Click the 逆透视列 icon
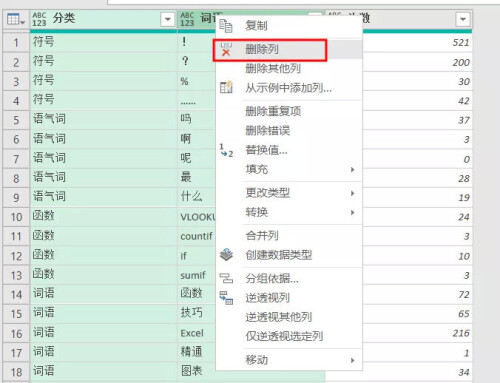This screenshot has width=500, height=383. [x=226, y=298]
